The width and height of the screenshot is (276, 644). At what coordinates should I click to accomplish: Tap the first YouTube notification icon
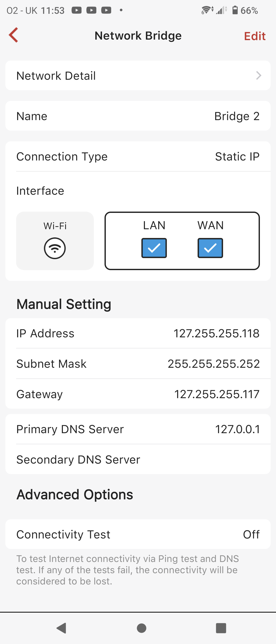76,10
